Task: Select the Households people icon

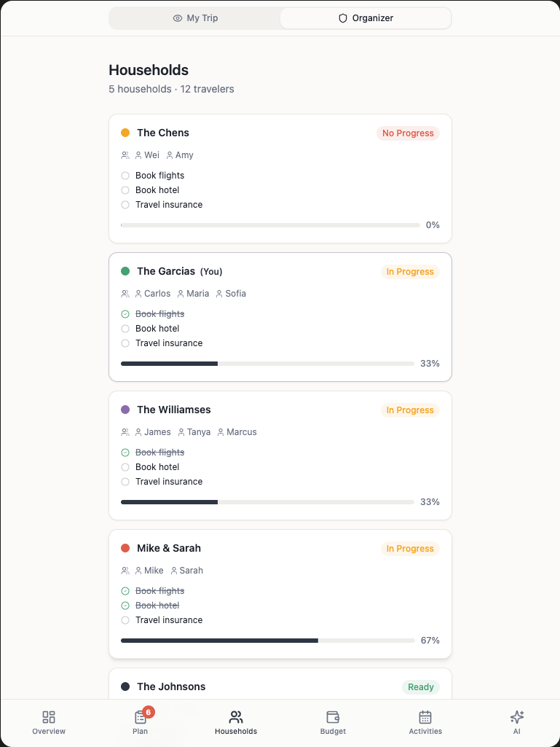Action: pyautogui.click(x=236, y=717)
